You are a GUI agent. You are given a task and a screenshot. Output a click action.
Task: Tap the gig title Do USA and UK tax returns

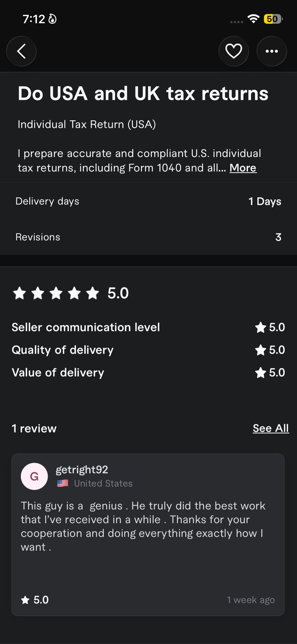(143, 93)
